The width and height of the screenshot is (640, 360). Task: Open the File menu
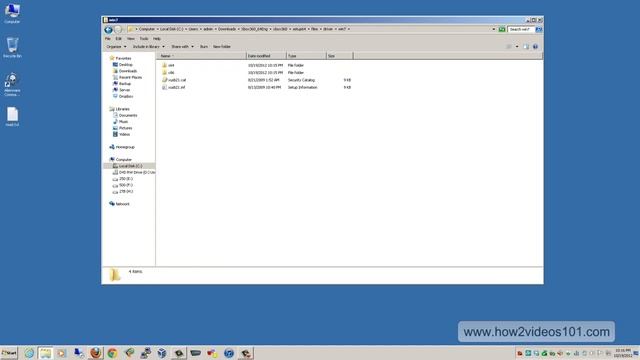click(108, 39)
